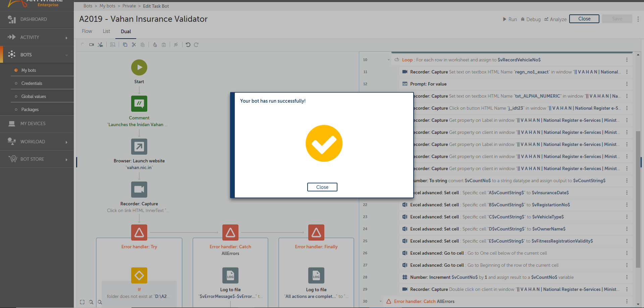This screenshot has height=308, width=644.
Task: Run the bot
Action: click(x=509, y=19)
